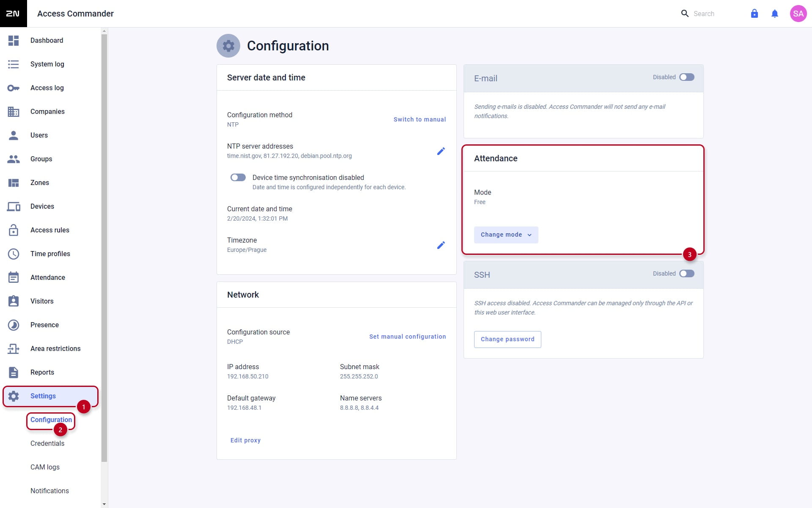Click the Area restrictions icon
The width and height of the screenshot is (812, 508).
point(14,349)
